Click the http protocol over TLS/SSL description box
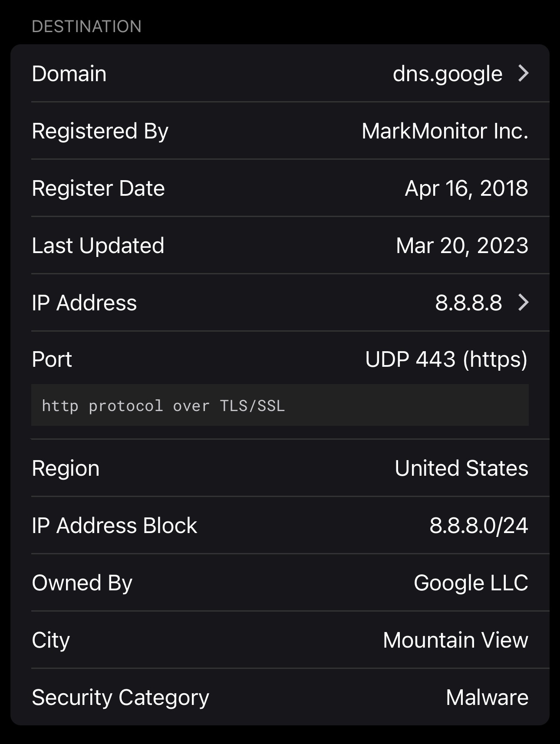 point(280,405)
